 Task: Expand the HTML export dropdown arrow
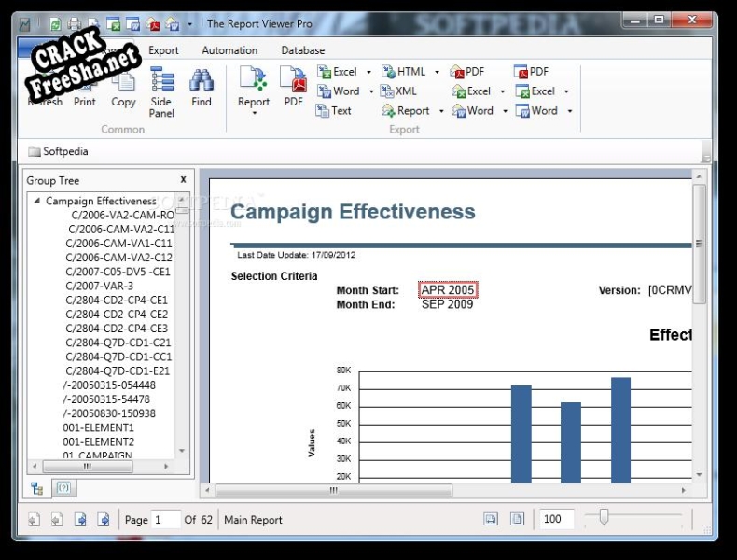pyautogui.click(x=437, y=72)
